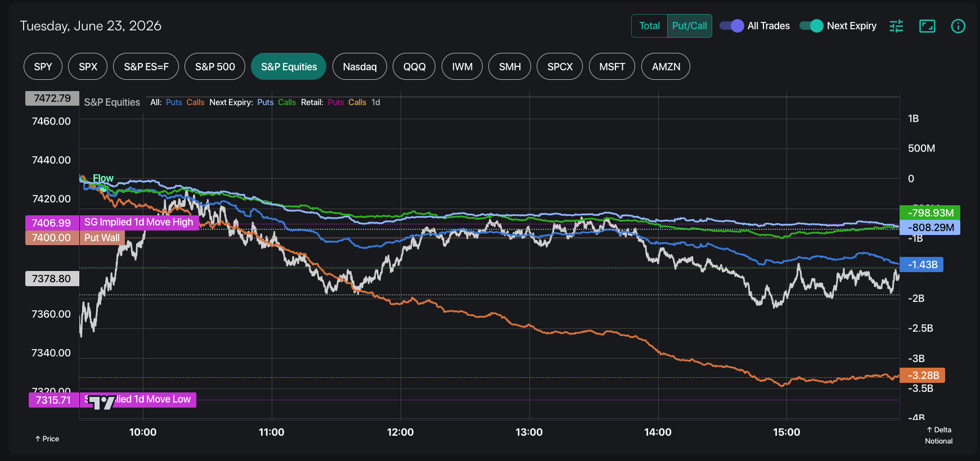The image size is (980, 461).
Task: Click the Put Wall level label
Action: [102, 238]
